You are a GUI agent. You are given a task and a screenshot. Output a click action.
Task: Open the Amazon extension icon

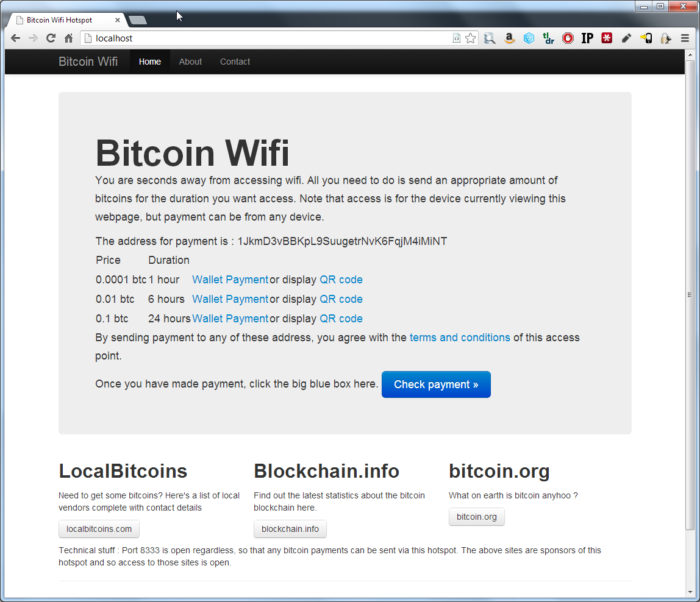click(509, 38)
